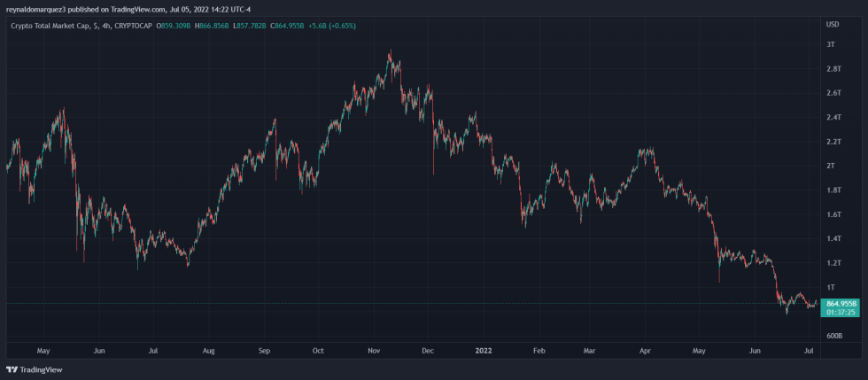Click the Apr time axis label
The height and width of the screenshot is (380, 868).
[x=645, y=351]
